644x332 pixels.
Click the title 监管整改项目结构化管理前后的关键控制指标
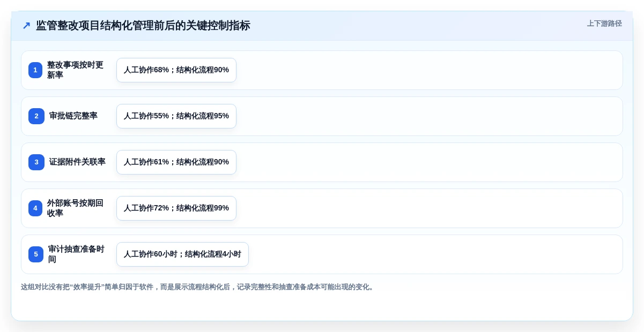coord(143,26)
